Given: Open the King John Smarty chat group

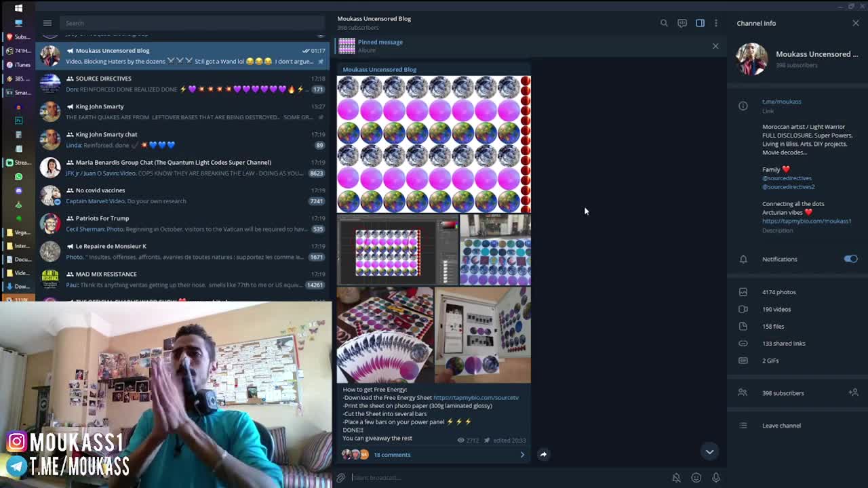Looking at the screenshot, I should (x=183, y=139).
